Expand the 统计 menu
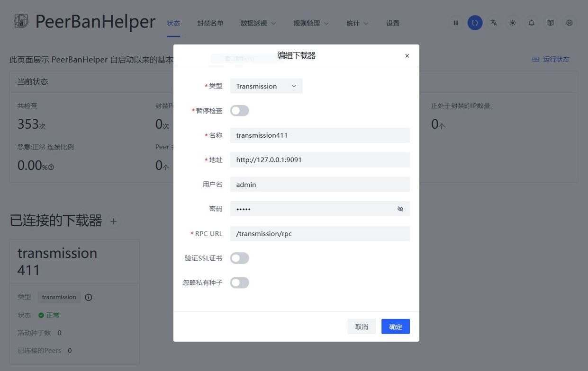The height and width of the screenshot is (371, 588). pos(357,23)
